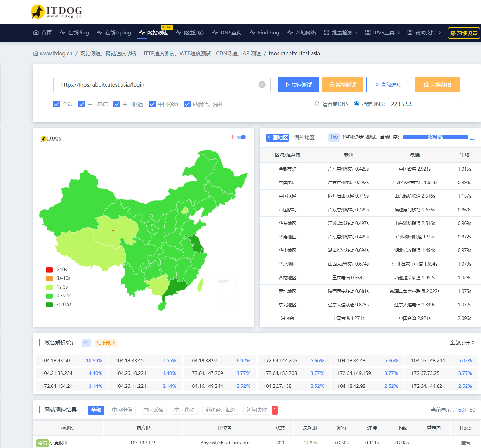Open 路由追踪 in navigation bar
481x448 pixels.
click(x=190, y=33)
